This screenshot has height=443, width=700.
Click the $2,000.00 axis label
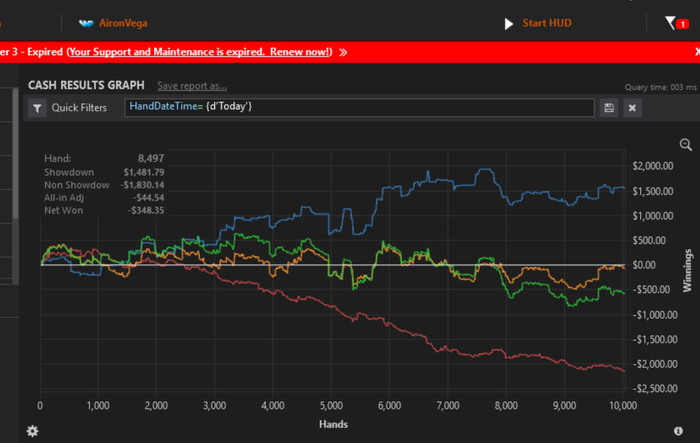[x=653, y=166]
